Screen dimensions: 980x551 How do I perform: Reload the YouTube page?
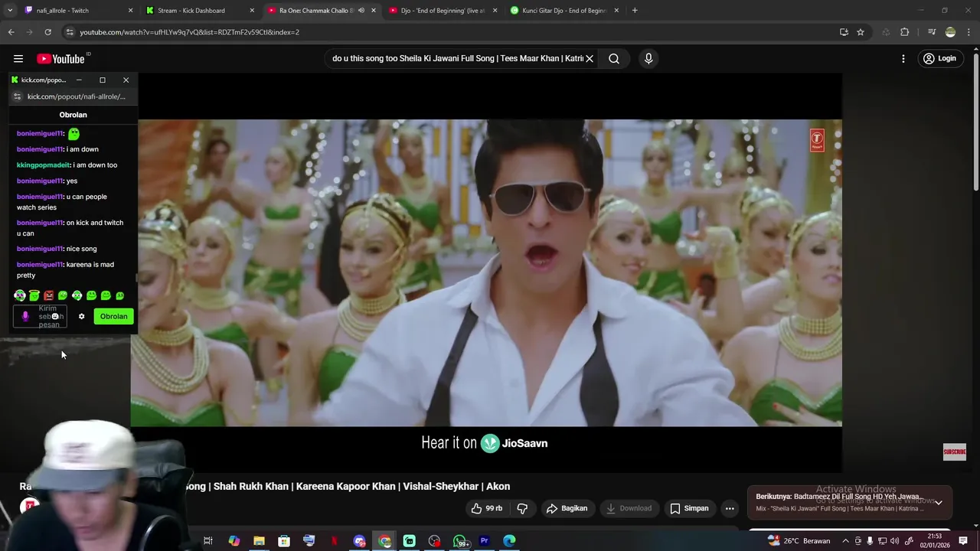pos(47,32)
